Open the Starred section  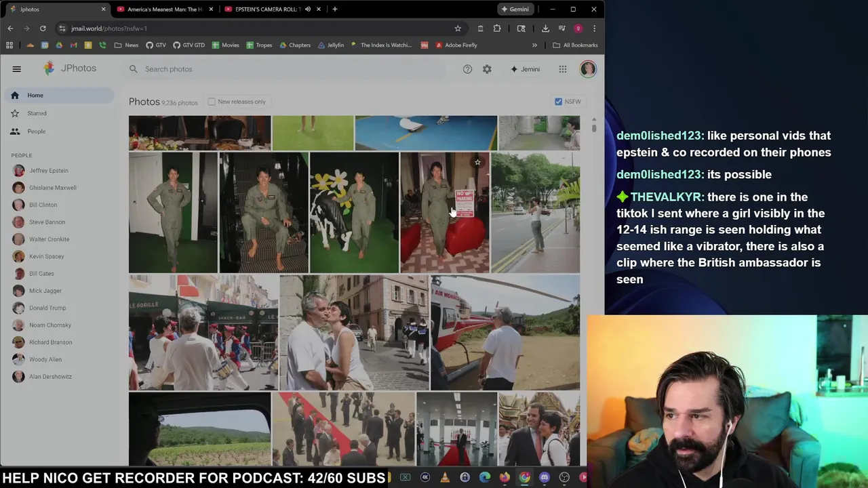(58, 113)
